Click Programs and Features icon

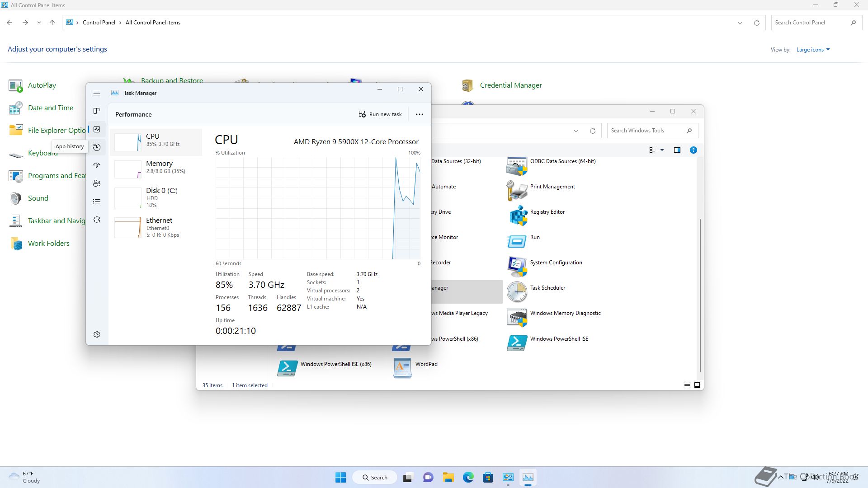(x=16, y=176)
